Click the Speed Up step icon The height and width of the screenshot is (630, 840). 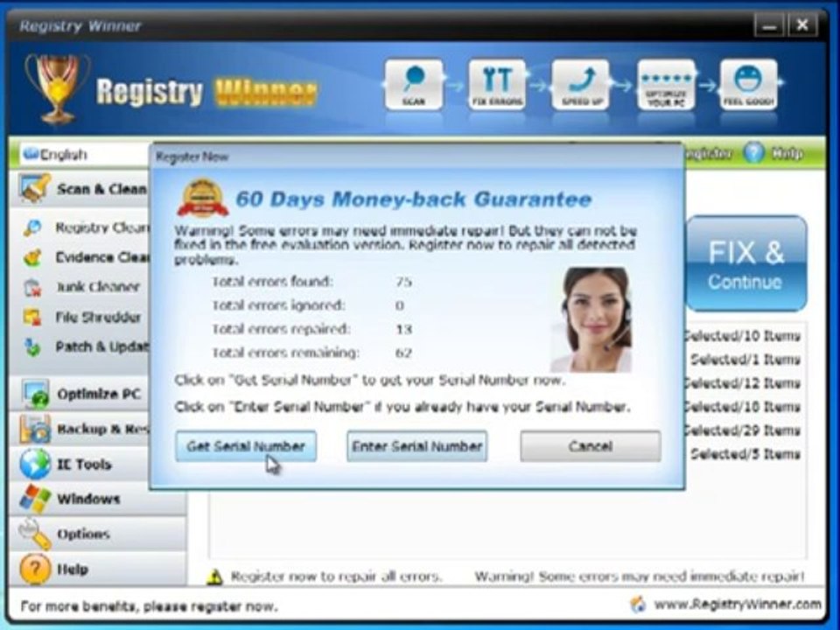tap(581, 85)
